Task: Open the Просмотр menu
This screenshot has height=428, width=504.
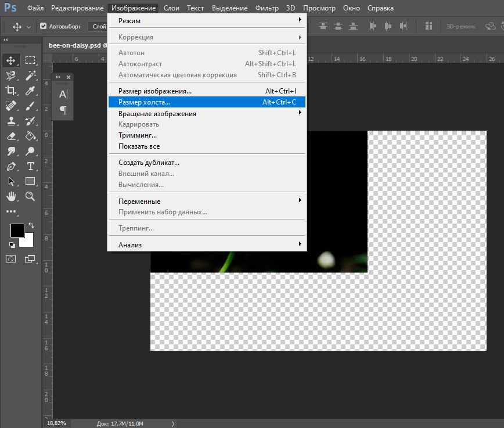Action: 319,8
